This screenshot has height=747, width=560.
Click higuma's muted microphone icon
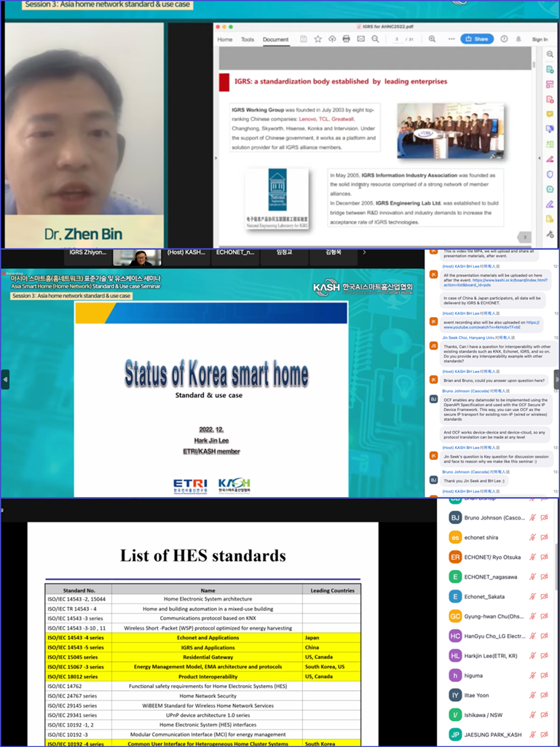pos(532,675)
